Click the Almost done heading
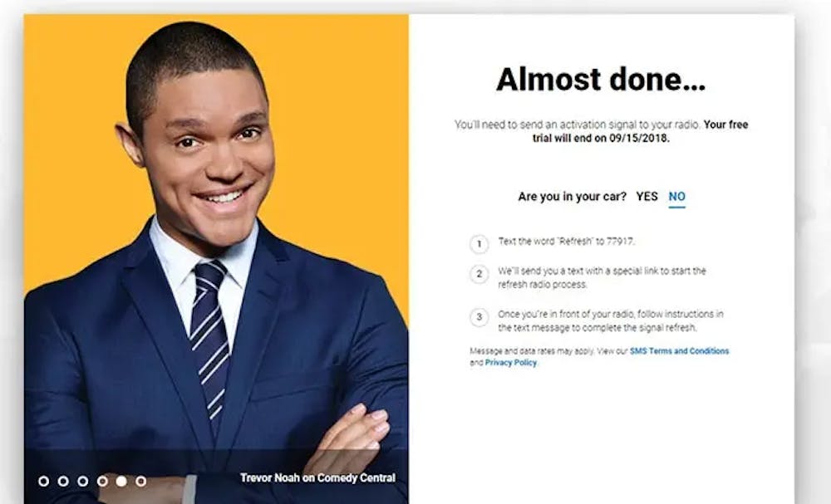 click(x=601, y=80)
